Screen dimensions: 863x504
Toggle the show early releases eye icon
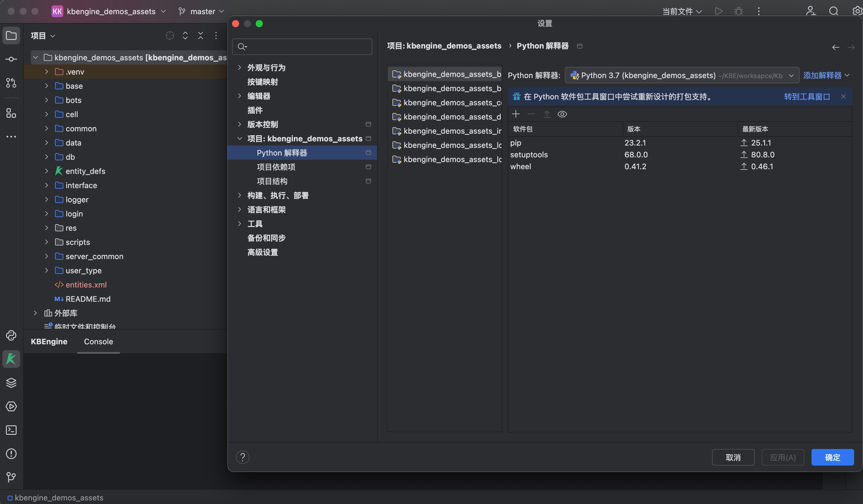pyautogui.click(x=562, y=114)
